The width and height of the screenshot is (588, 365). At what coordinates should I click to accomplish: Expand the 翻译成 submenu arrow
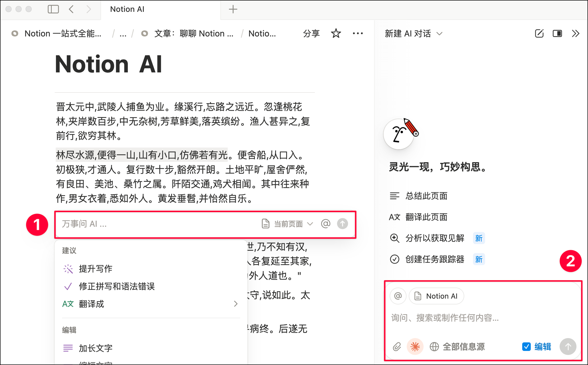(236, 304)
